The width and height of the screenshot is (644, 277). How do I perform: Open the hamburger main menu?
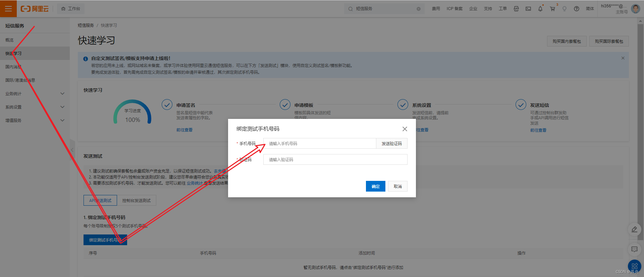click(x=8, y=9)
